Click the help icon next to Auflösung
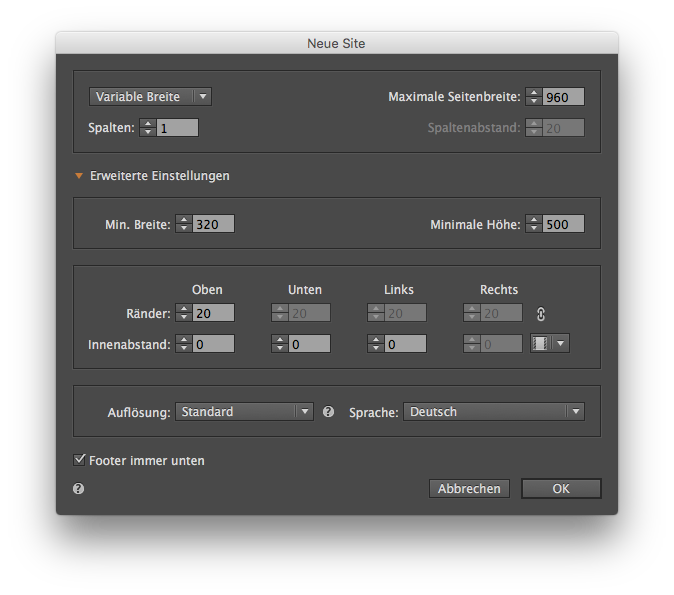 click(x=328, y=411)
